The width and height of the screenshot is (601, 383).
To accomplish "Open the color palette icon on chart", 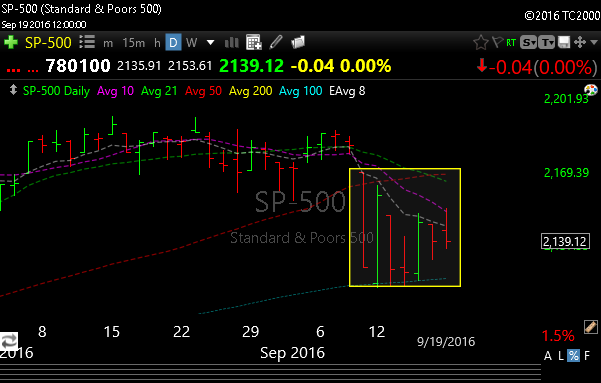I will click(x=591, y=90).
